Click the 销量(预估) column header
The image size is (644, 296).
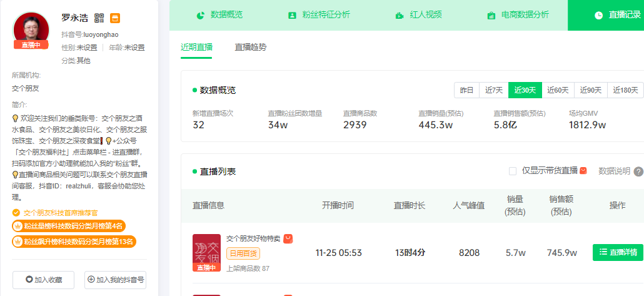click(515, 205)
